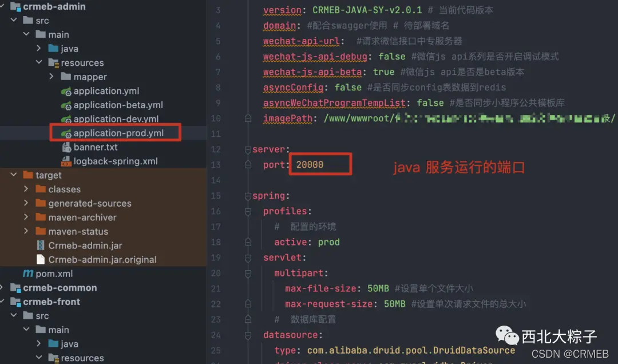Click the main folder icon under crmeb-admin
This screenshot has width=618, height=364.
[x=41, y=34]
